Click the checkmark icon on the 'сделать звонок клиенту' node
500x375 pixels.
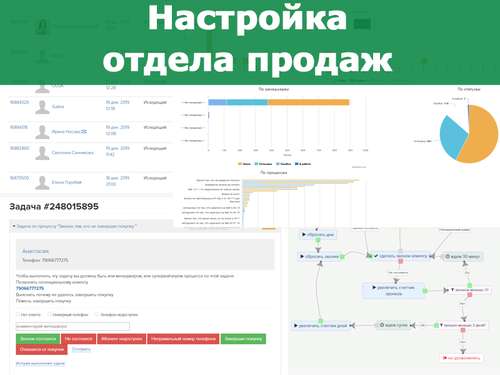click(x=376, y=256)
